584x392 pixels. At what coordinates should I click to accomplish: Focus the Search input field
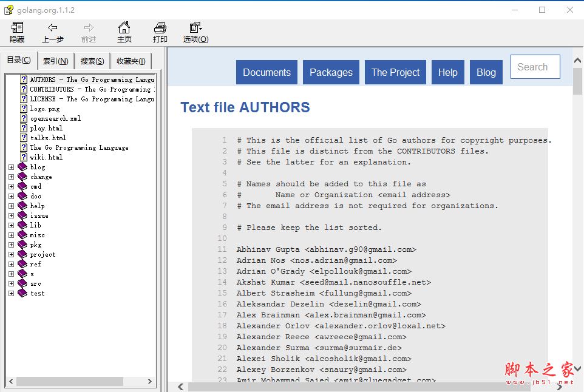point(535,67)
